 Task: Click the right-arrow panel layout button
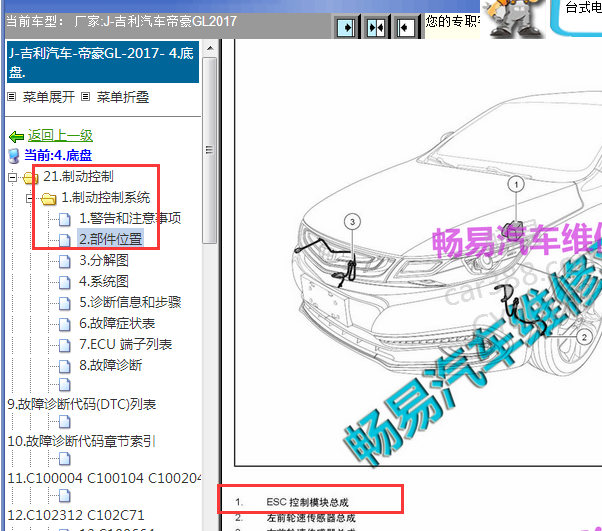346,27
